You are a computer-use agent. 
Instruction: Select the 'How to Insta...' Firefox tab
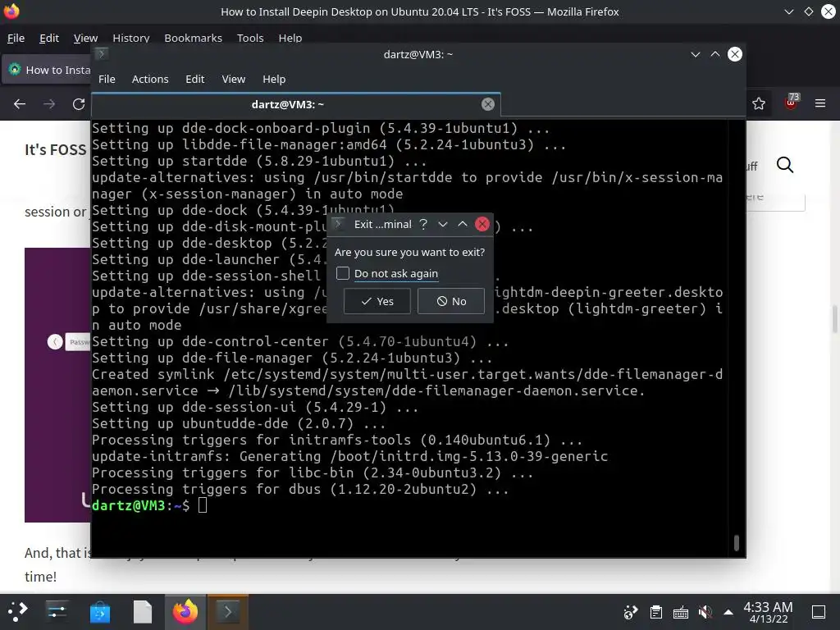(x=47, y=70)
